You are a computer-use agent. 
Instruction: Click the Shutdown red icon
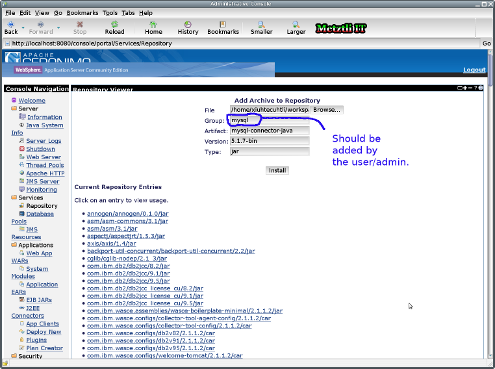tap(22, 149)
